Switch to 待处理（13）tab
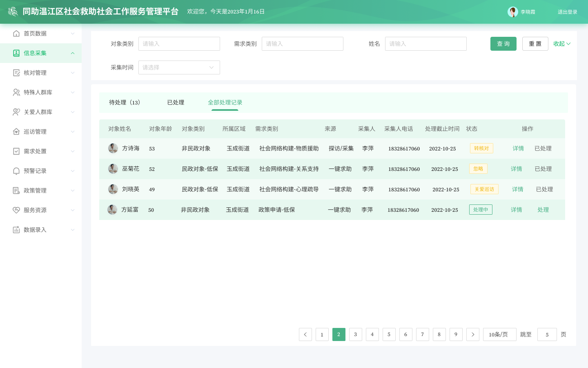Viewport: 588px width, 368px height. 125,102
